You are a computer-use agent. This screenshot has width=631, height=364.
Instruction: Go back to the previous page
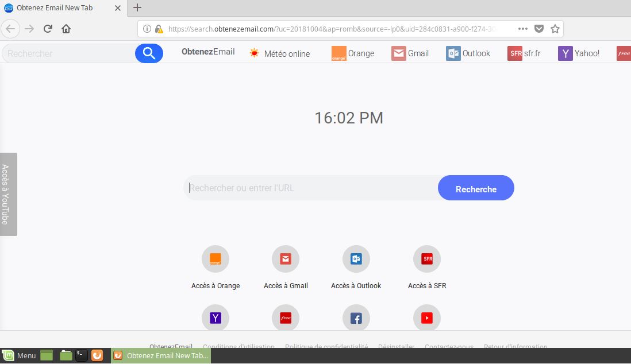[10, 29]
